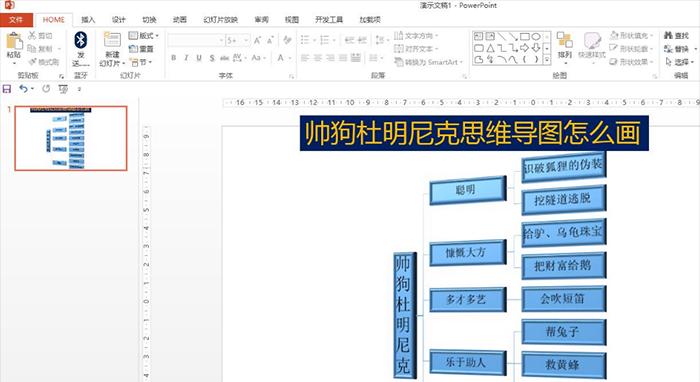The width and height of the screenshot is (700, 382).
Task: Click the Bluetooth send icon
Action: pyautogui.click(x=80, y=40)
